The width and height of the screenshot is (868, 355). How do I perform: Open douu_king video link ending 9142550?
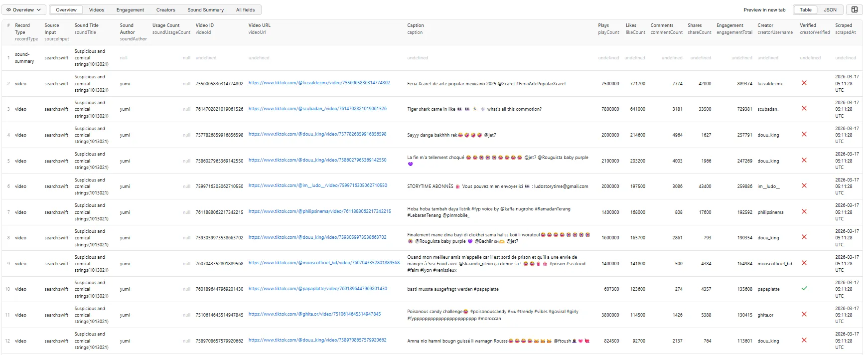(x=317, y=160)
